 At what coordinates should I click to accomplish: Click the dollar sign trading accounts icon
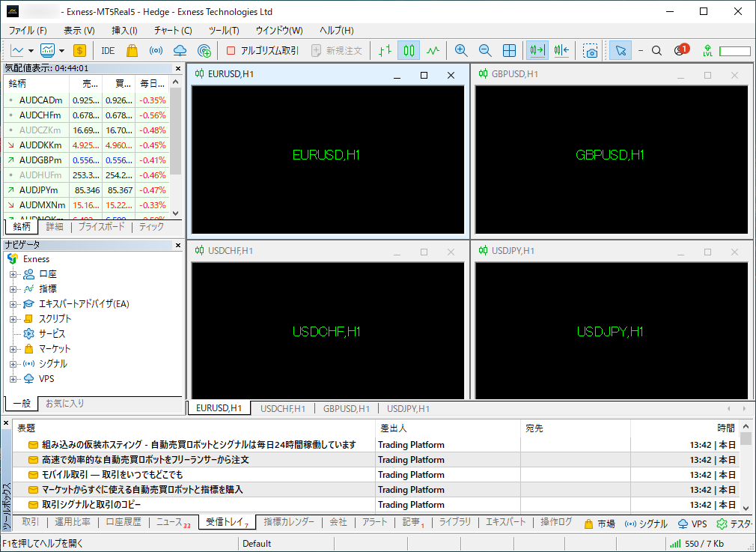click(79, 51)
